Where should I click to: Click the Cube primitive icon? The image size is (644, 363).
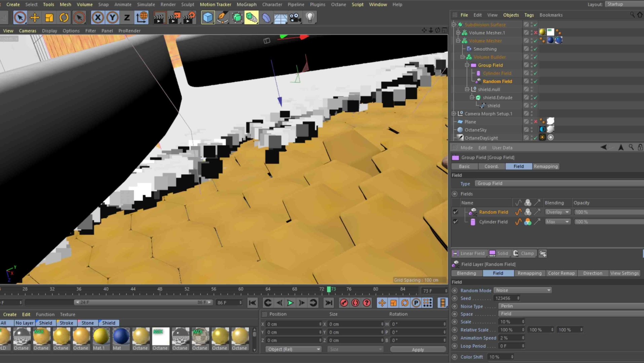pyautogui.click(x=207, y=17)
